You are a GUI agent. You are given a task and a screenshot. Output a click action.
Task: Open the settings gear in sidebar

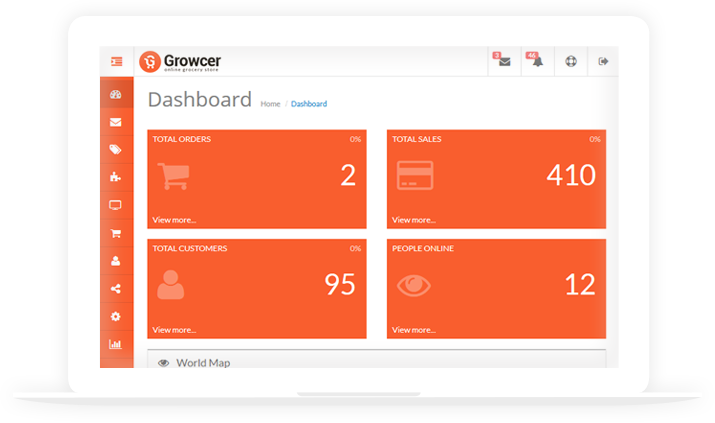pyautogui.click(x=116, y=316)
